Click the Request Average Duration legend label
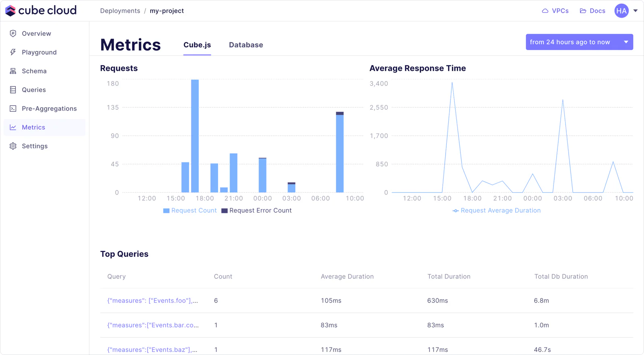The image size is (644, 355). (x=501, y=211)
